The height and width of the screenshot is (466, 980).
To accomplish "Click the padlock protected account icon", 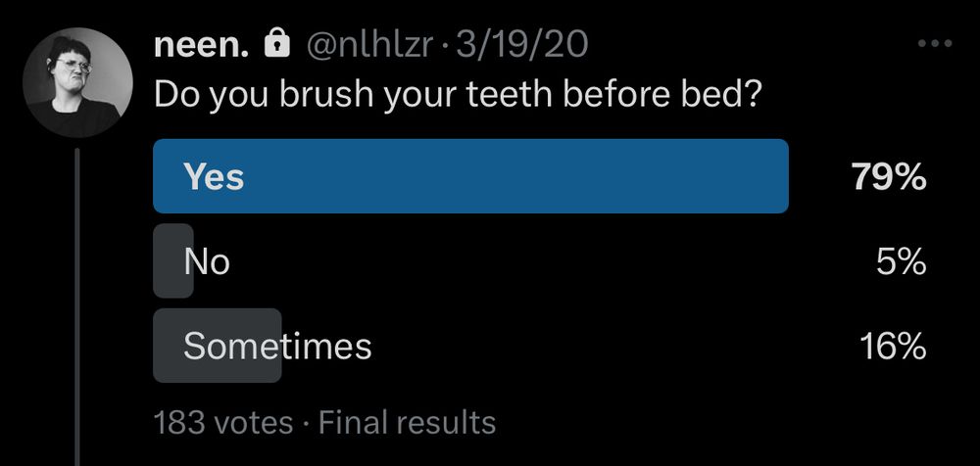I will coord(277,44).
